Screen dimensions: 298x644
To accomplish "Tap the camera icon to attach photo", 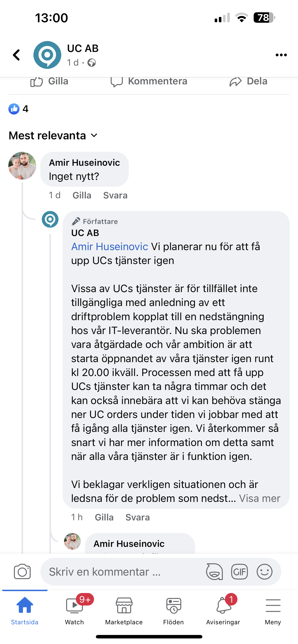I will (22, 571).
